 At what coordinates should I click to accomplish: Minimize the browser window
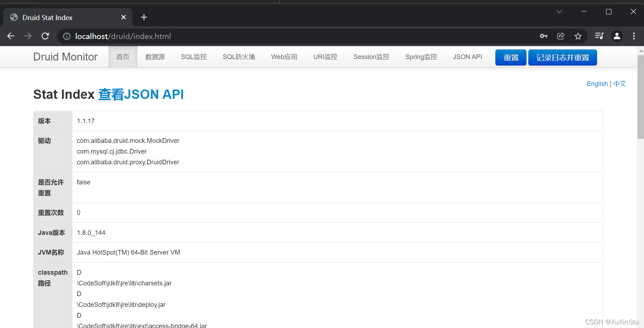[584, 12]
